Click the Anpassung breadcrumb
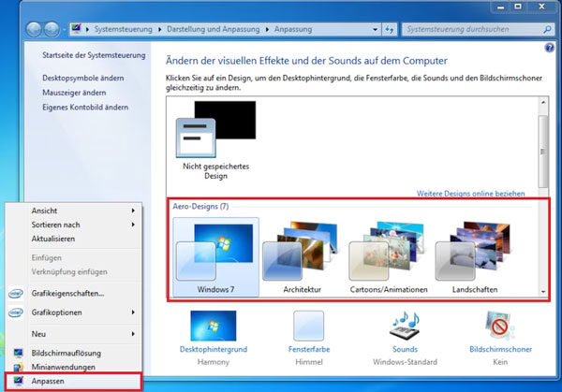The image size is (562, 392). 293,29
